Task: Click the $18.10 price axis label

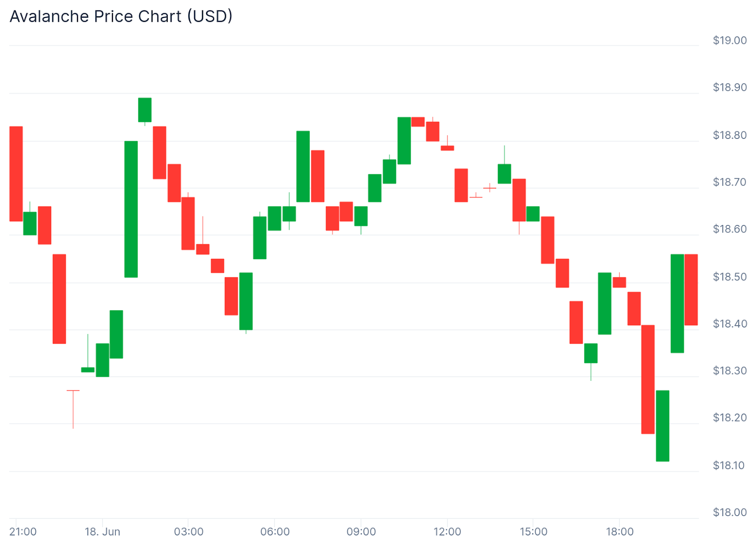Action: tap(730, 466)
